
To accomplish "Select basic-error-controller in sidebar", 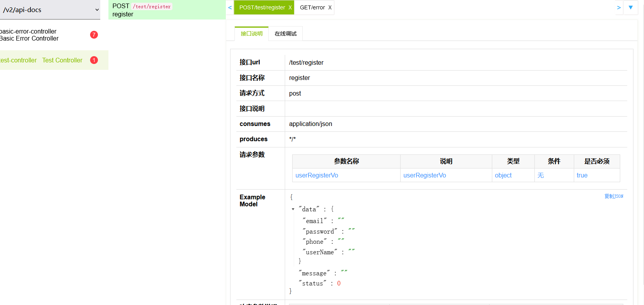I will [29, 35].
